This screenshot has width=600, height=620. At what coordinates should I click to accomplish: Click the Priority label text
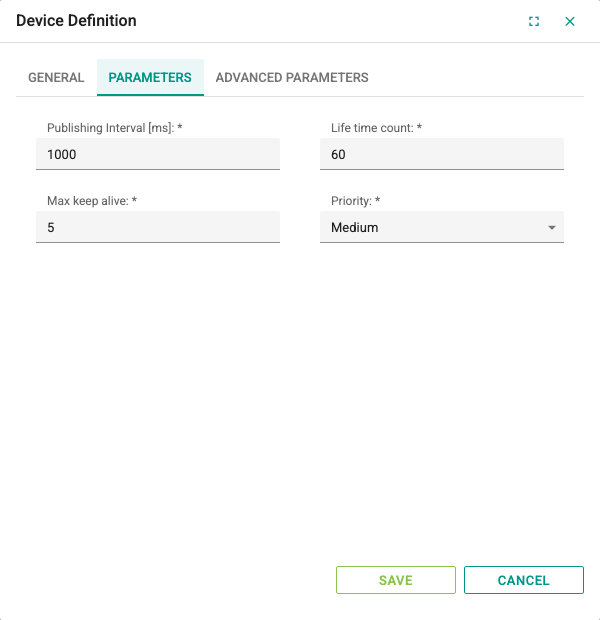click(x=356, y=201)
